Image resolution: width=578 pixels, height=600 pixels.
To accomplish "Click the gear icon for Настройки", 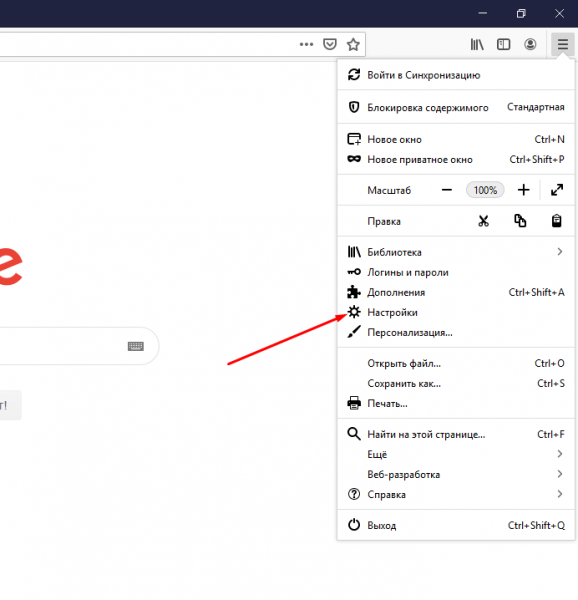I will tap(354, 312).
